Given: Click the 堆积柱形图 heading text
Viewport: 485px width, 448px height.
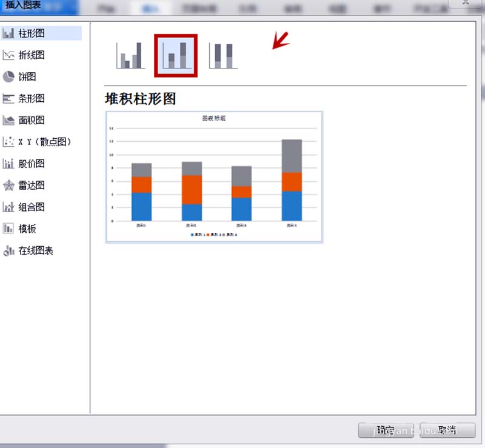Looking at the screenshot, I should pyautogui.click(x=141, y=99).
